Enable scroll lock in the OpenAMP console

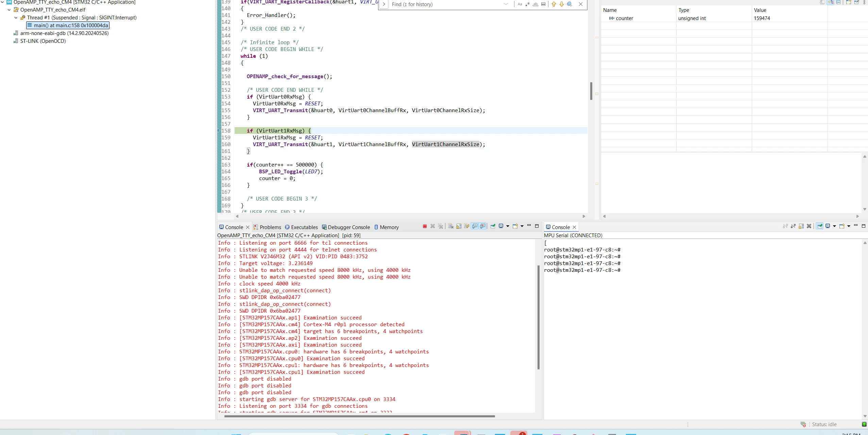[x=459, y=226]
